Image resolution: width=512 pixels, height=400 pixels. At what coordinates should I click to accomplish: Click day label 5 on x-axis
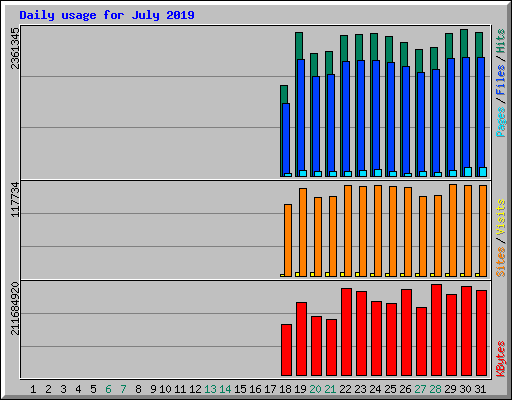point(93,389)
